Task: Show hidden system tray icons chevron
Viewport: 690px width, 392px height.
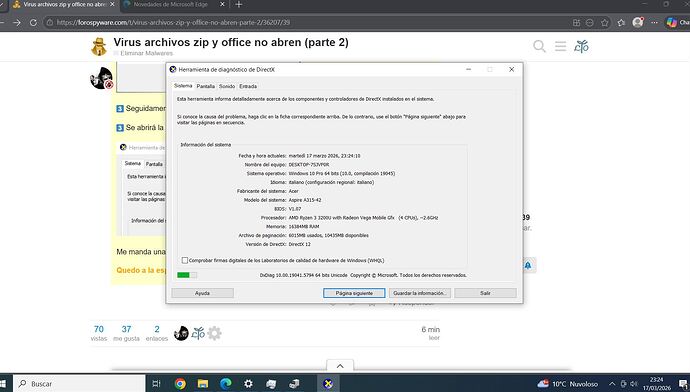Action: tap(612, 384)
